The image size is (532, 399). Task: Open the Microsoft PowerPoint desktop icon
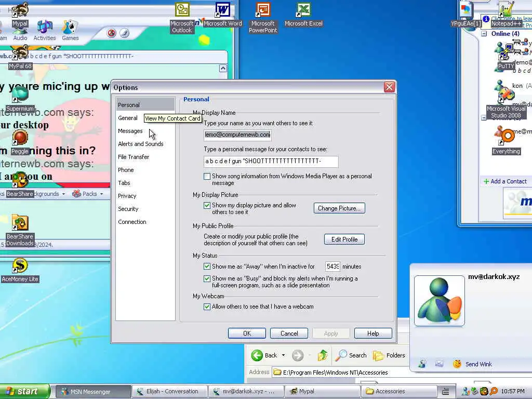click(x=263, y=18)
